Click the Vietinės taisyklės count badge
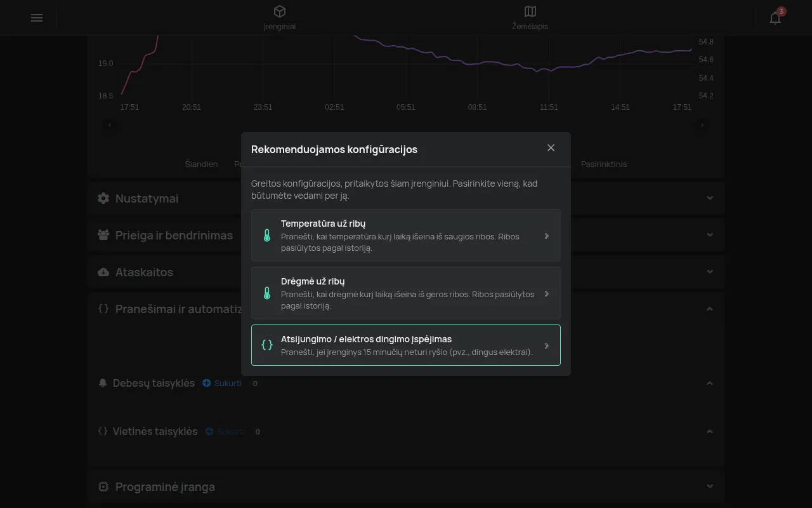This screenshot has width=812, height=508. coord(258,432)
